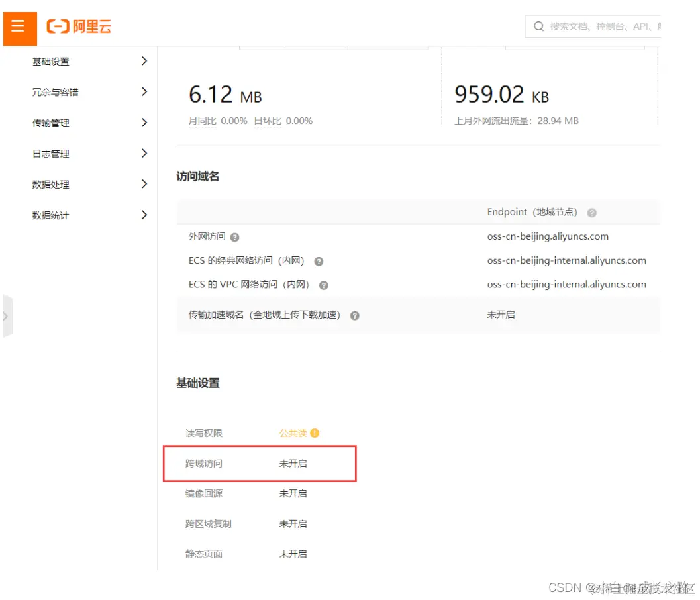
Task: Click the 6.12 MB storage value
Action: pos(225,95)
